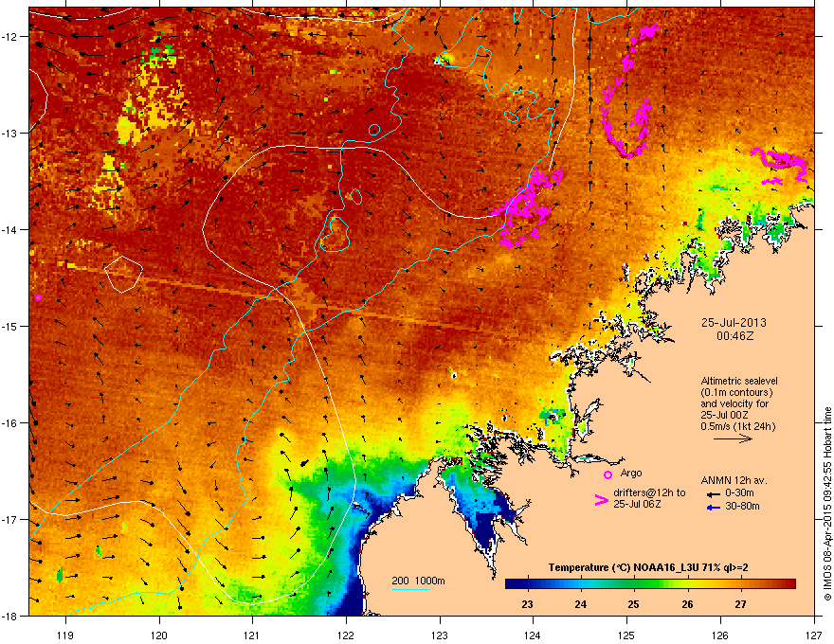Viewport: 834px width, 644px height.
Task: Click the longitude axis label 123
Action: (440, 635)
